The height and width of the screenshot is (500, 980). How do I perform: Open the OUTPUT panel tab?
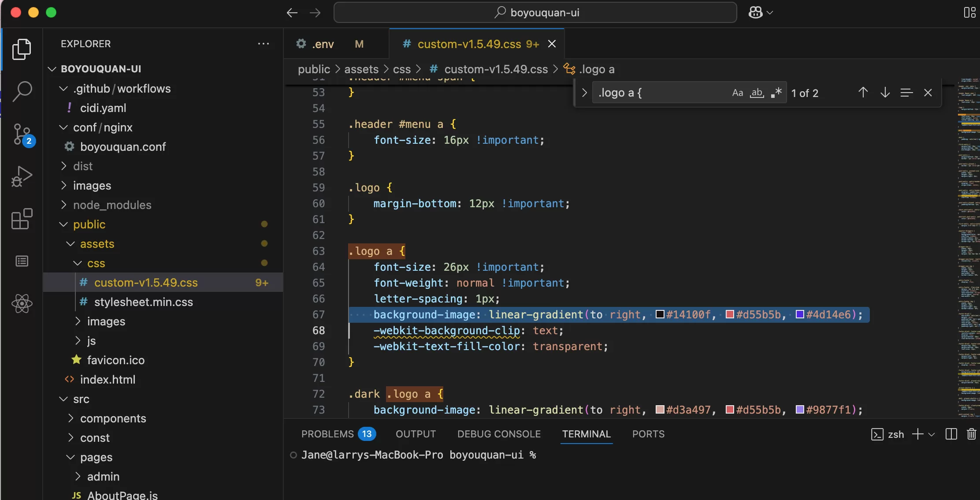416,434
